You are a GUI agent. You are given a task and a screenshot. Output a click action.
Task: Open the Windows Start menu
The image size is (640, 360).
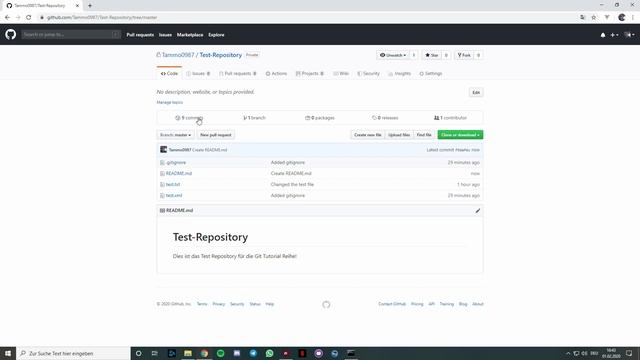[x=8, y=353]
